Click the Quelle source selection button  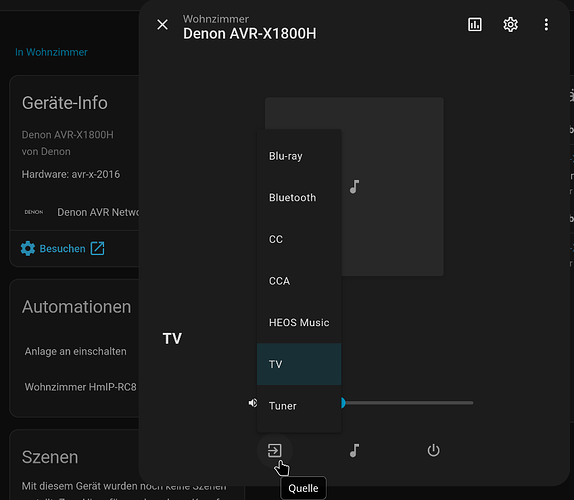(x=275, y=451)
